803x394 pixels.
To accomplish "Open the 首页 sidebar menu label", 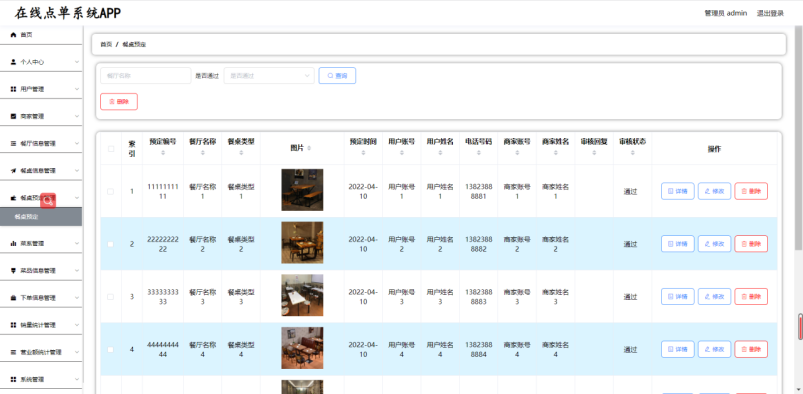I will [27, 35].
